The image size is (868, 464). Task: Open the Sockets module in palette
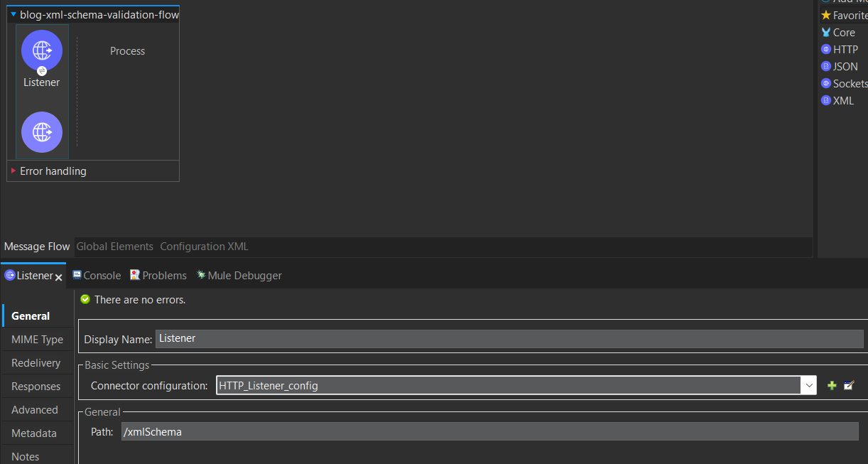pos(849,84)
